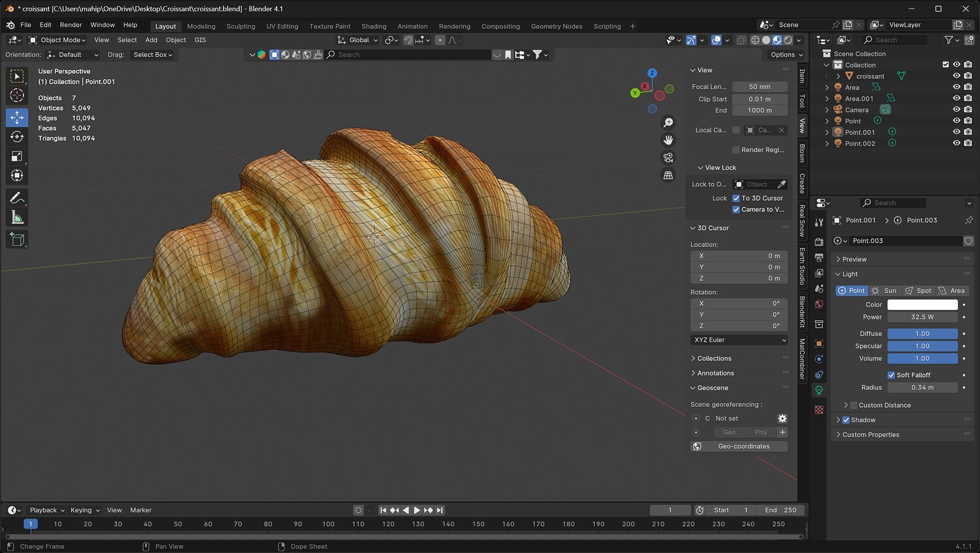The height and width of the screenshot is (553, 980).
Task: Click the light Color swatch
Action: pyautogui.click(x=922, y=305)
